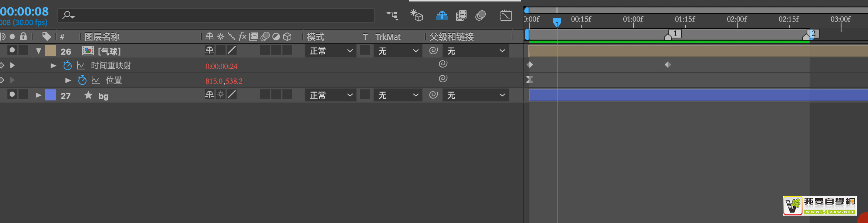Collapse the 气球 layer properties

click(38, 51)
